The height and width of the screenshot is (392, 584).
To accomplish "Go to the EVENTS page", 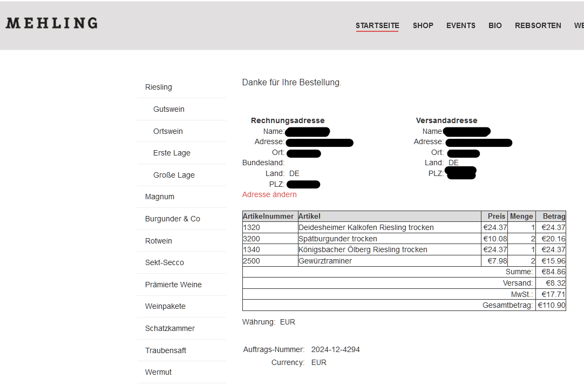I will tap(461, 25).
